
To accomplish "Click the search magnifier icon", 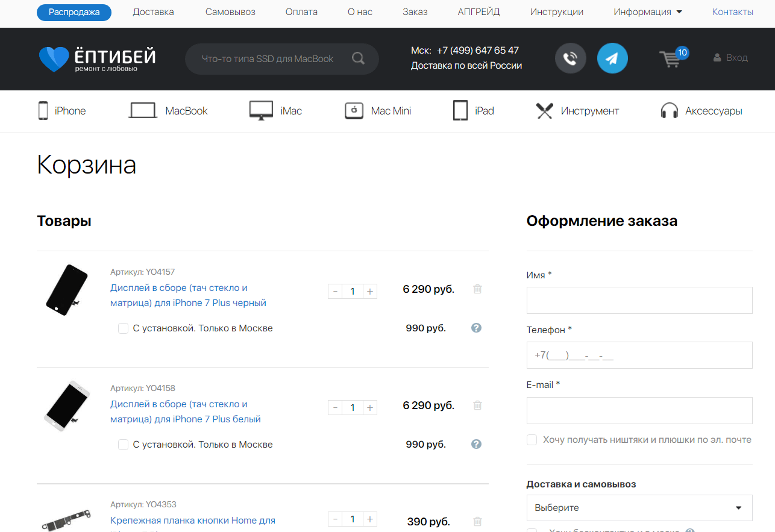I will point(358,58).
